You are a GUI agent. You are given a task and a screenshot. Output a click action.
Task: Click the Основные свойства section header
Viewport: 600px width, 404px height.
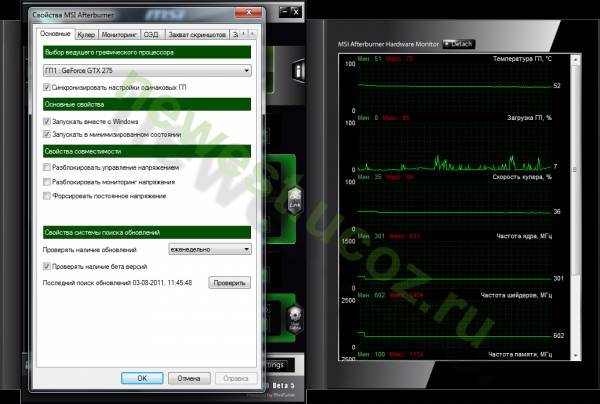tap(147, 104)
